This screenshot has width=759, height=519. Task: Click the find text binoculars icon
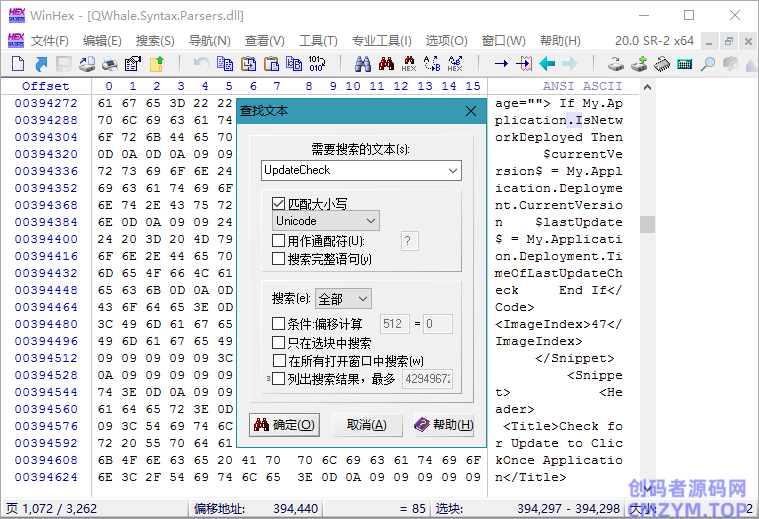(x=362, y=64)
